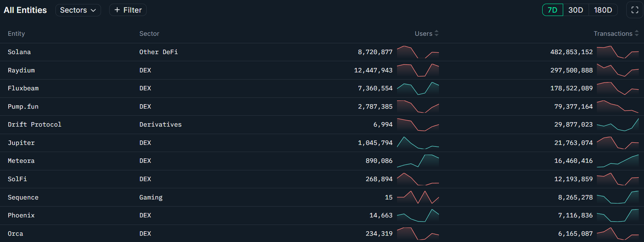Viewport: 644px width, 242px height.
Task: Click the Sector column header
Action: [149, 34]
